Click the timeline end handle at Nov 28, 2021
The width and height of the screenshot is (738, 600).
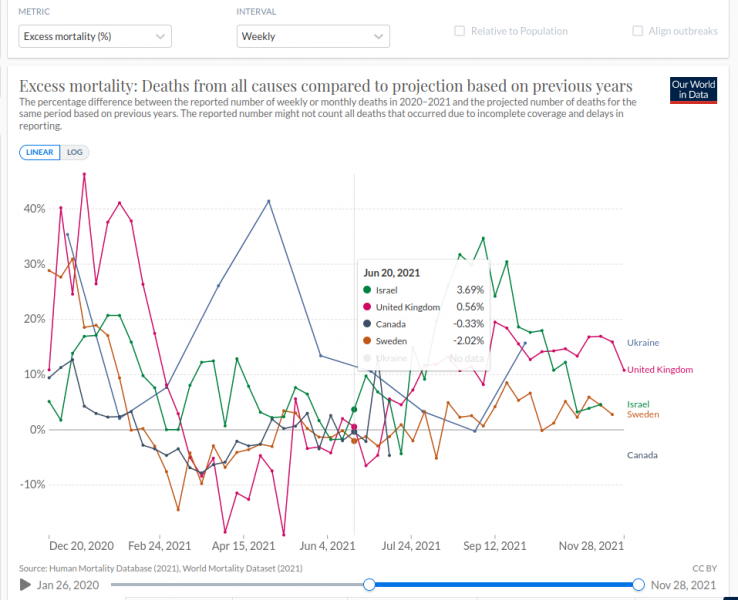pos(639,584)
